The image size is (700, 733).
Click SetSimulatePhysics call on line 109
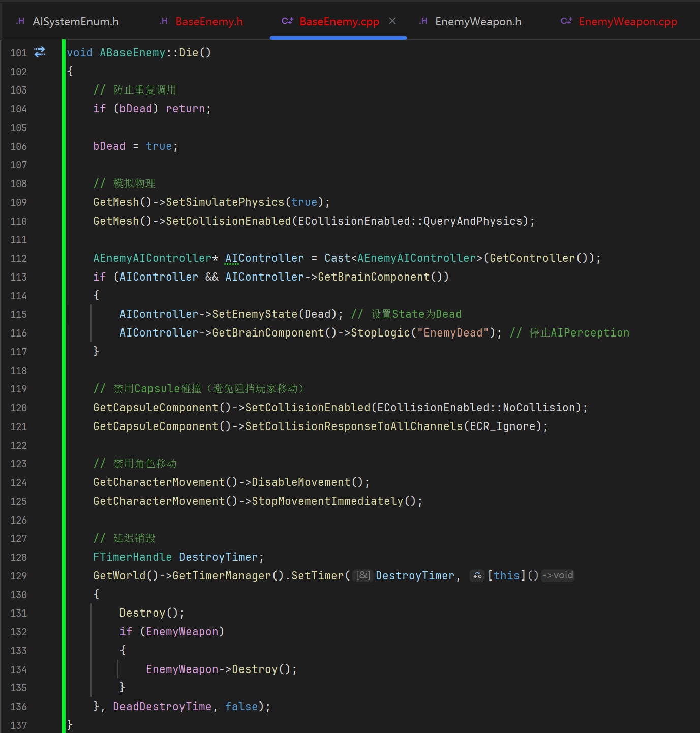click(225, 202)
